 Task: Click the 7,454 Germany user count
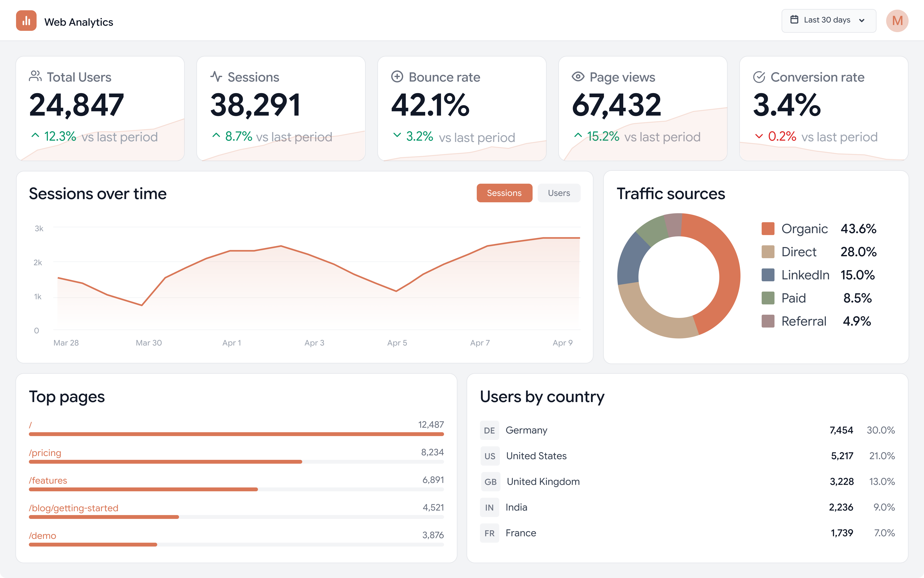841,431
